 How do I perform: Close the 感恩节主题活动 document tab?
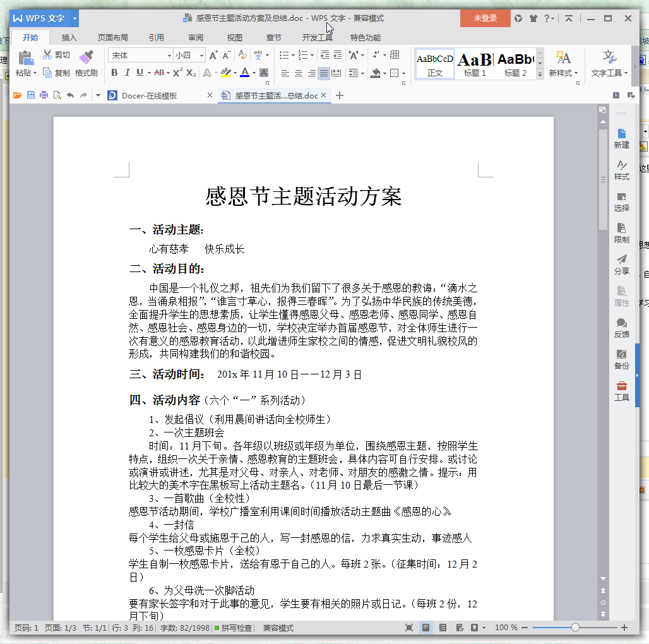click(324, 95)
